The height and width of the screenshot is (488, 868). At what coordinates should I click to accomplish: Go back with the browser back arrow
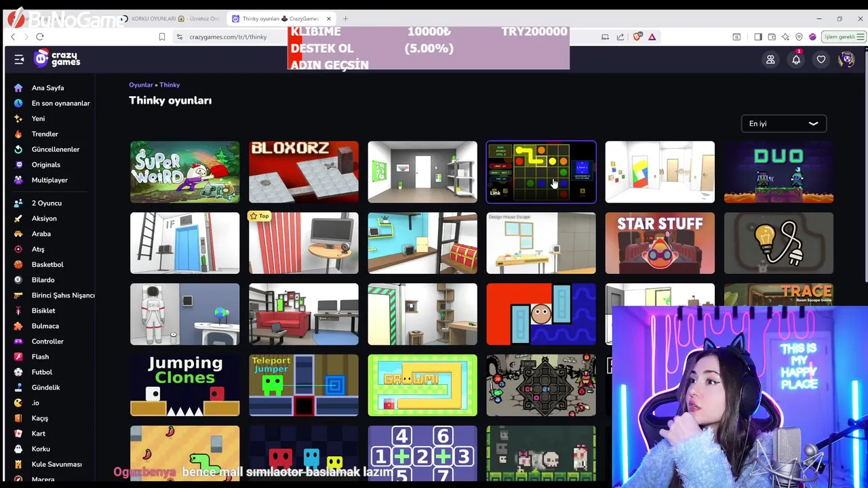pos(13,37)
